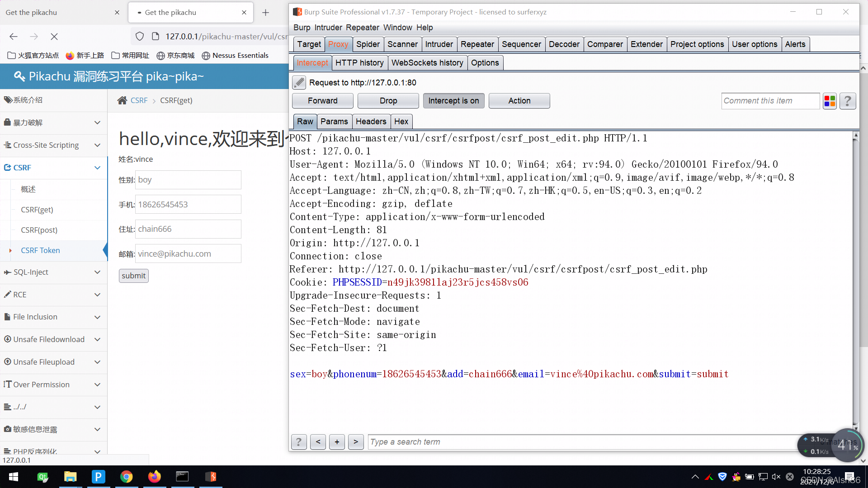Expand Unsafe Filedownload menu
Screen dimensions: 868x488
coord(53,340)
